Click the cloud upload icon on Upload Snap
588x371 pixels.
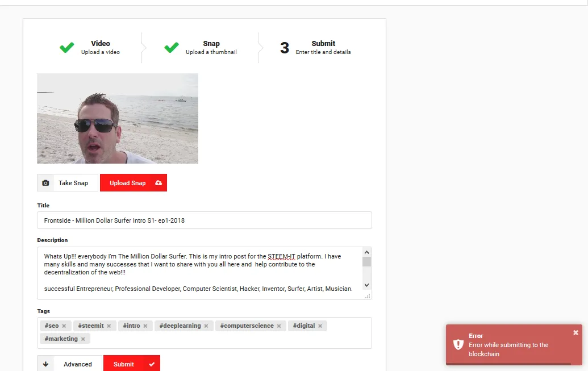159,183
